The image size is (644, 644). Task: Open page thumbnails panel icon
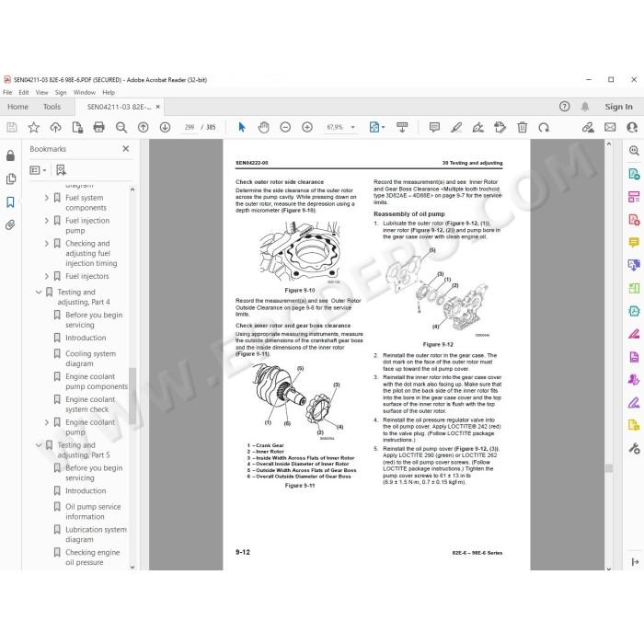(11, 179)
